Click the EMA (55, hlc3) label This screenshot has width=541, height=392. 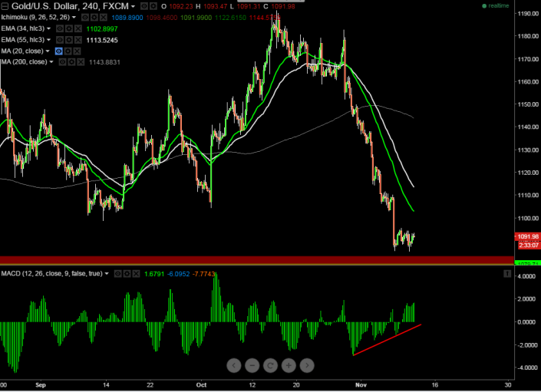(23, 40)
